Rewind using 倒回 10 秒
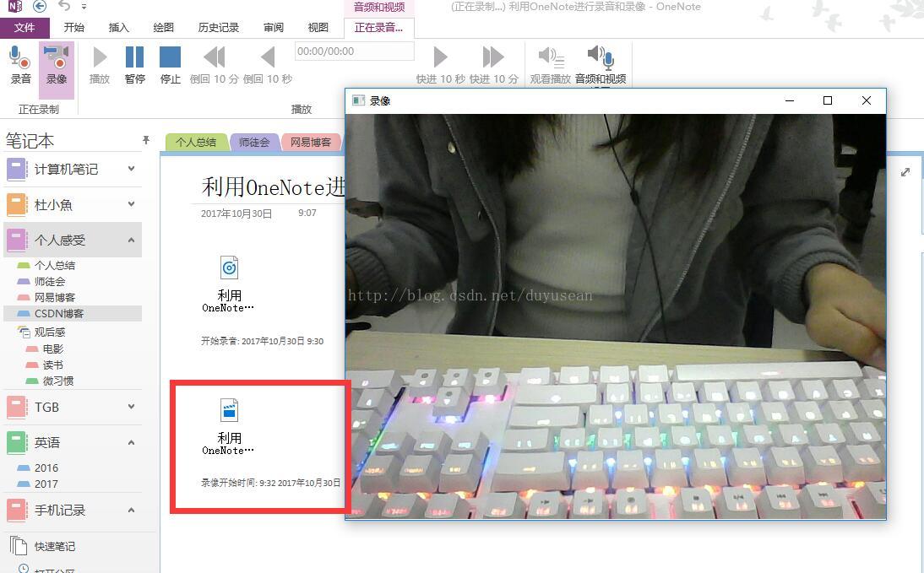The height and width of the screenshot is (573, 924). (268, 65)
